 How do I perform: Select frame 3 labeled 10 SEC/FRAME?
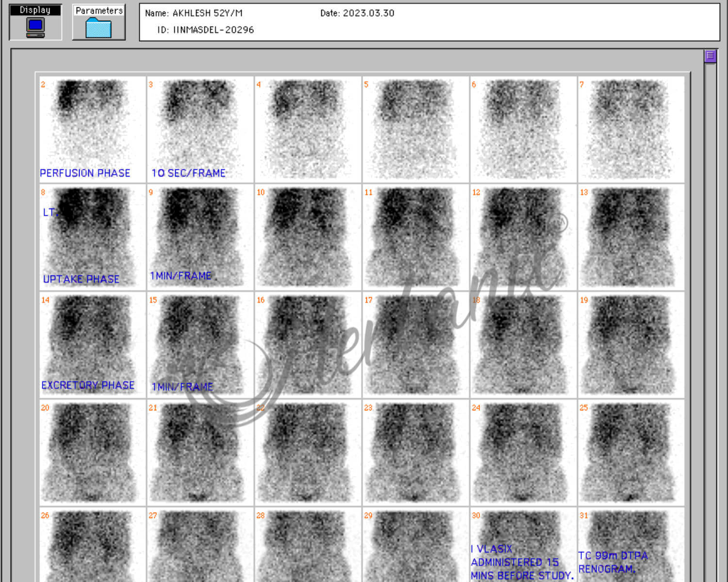pos(200,129)
